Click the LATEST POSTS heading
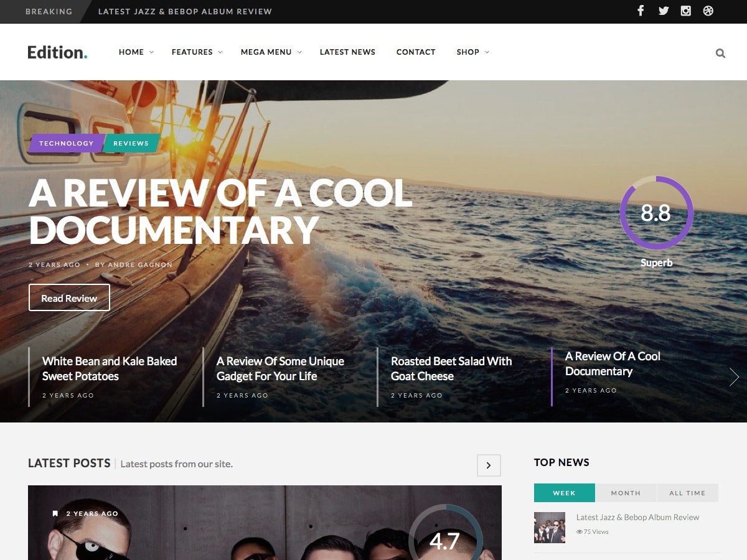747x560 pixels. (x=69, y=463)
